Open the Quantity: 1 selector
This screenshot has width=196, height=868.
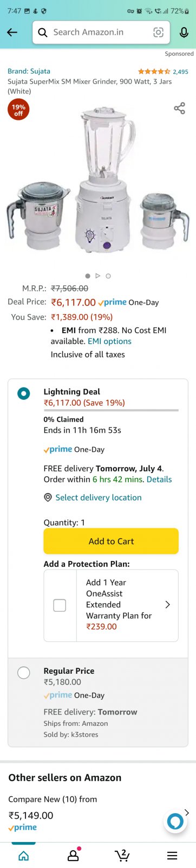[x=64, y=522]
